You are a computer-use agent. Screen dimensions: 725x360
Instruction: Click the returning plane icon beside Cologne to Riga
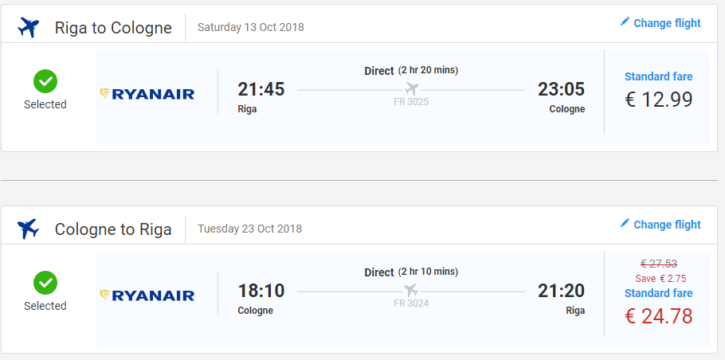[28, 229]
